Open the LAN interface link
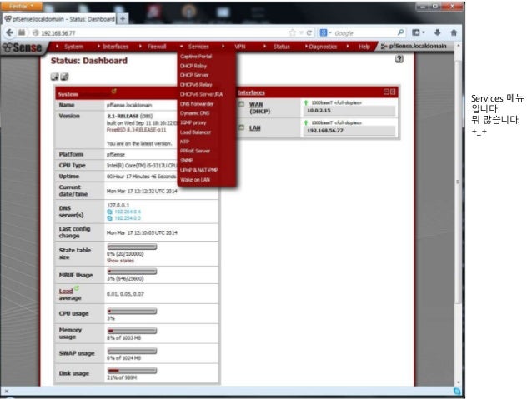 point(255,127)
